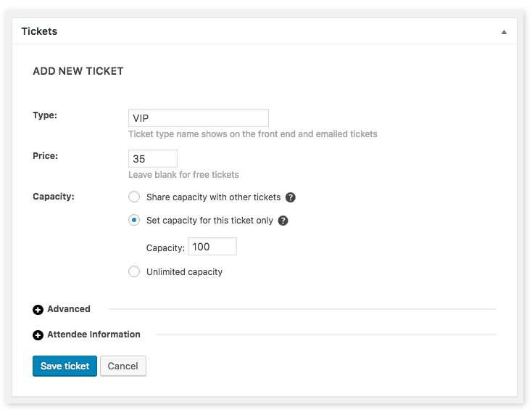Click the Set capacity for this ticket label

(209, 221)
